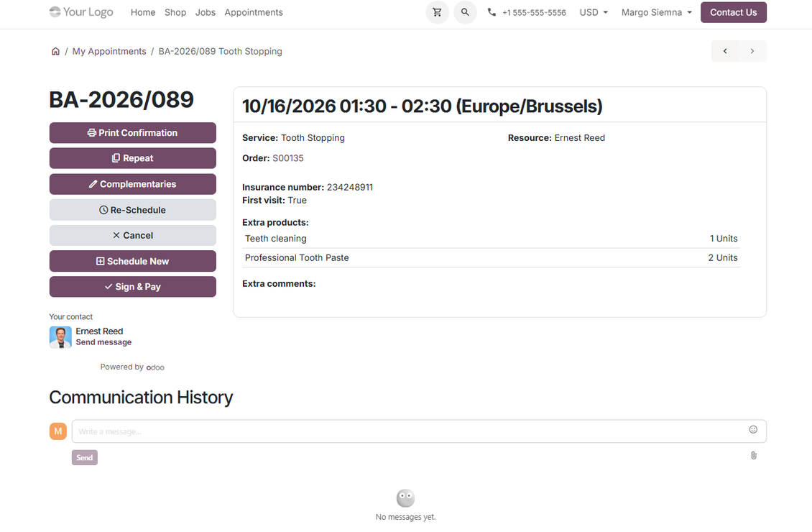Open the website search
Screen dimensions: 812x532
pos(465,12)
